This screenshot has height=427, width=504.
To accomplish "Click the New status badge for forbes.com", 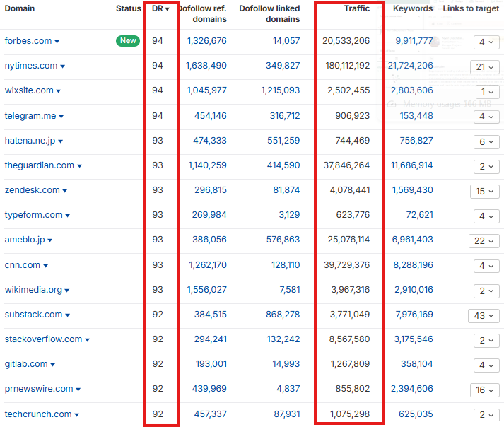I will (128, 41).
